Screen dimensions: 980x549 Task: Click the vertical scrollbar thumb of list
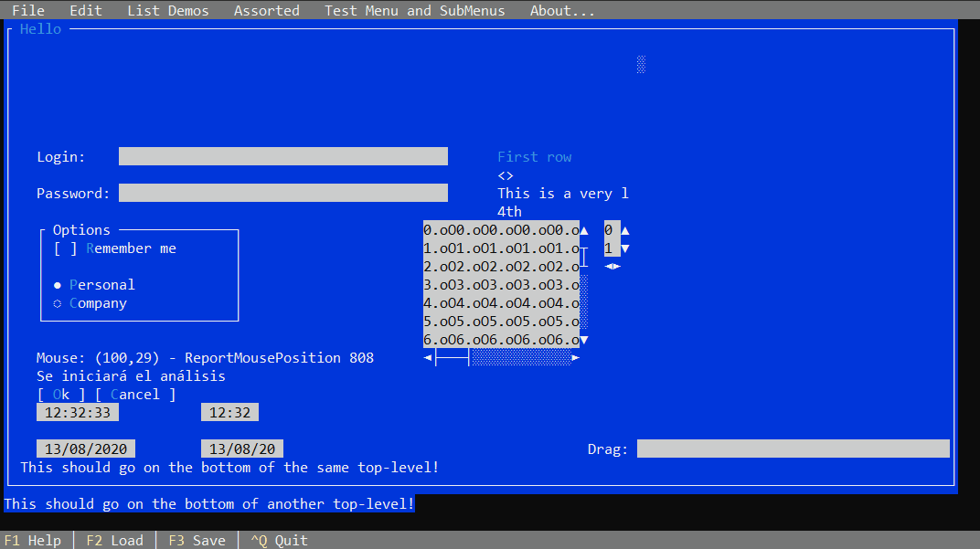coord(584,257)
